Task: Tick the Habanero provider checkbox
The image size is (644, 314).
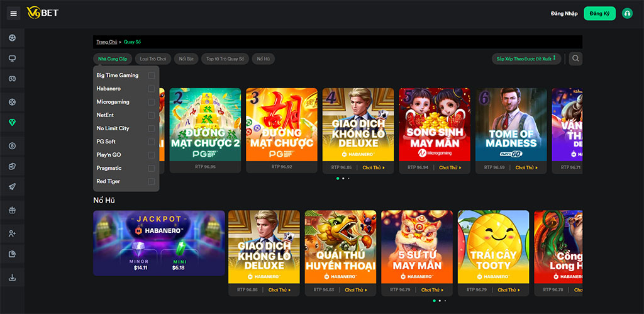Action: (x=152, y=89)
